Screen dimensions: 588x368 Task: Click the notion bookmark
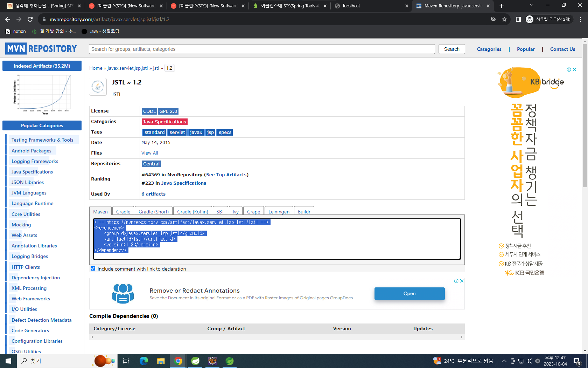(16, 32)
